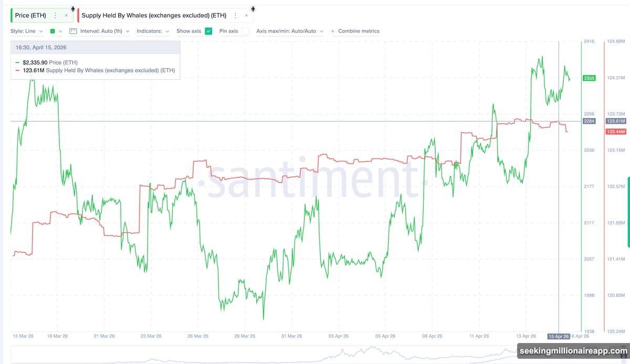
Task: Click Ethereum logo above Price (ETH) tab
Action: [x=73, y=8]
